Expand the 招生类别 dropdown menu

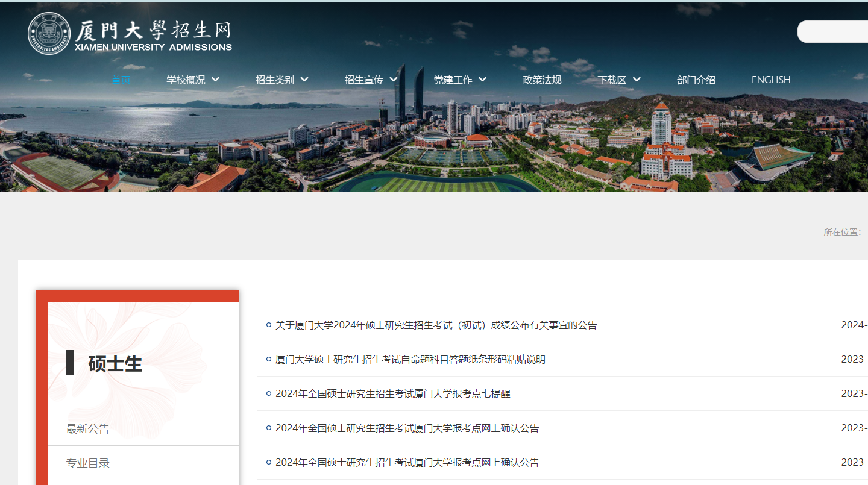[x=281, y=79]
